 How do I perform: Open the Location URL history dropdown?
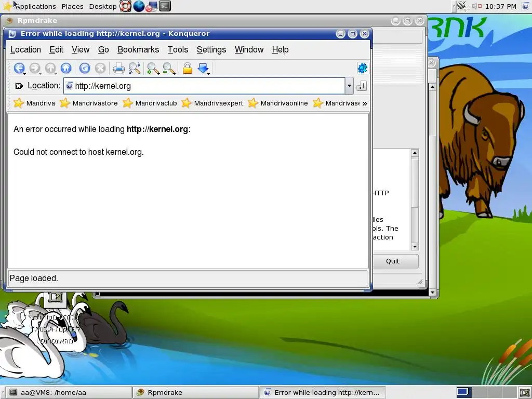pos(349,86)
